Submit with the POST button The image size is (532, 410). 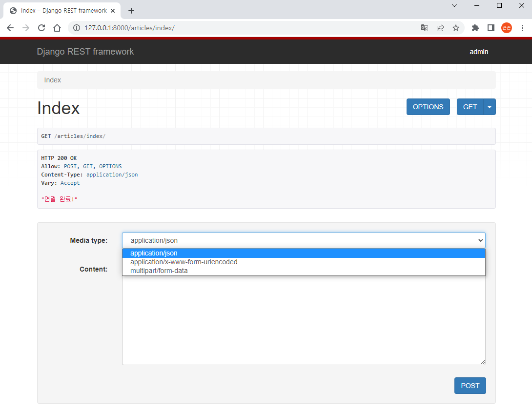click(470, 386)
